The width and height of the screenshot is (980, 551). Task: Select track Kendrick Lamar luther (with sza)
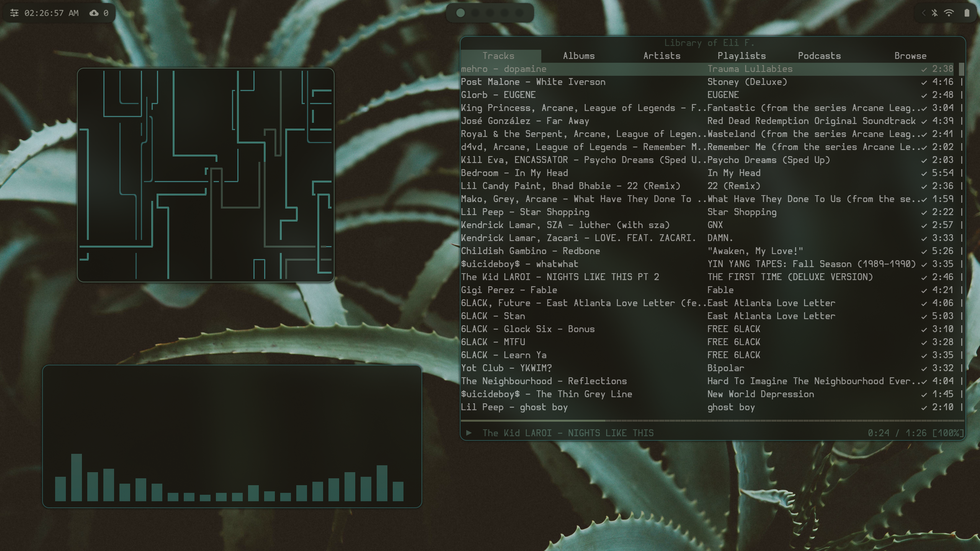tap(565, 225)
